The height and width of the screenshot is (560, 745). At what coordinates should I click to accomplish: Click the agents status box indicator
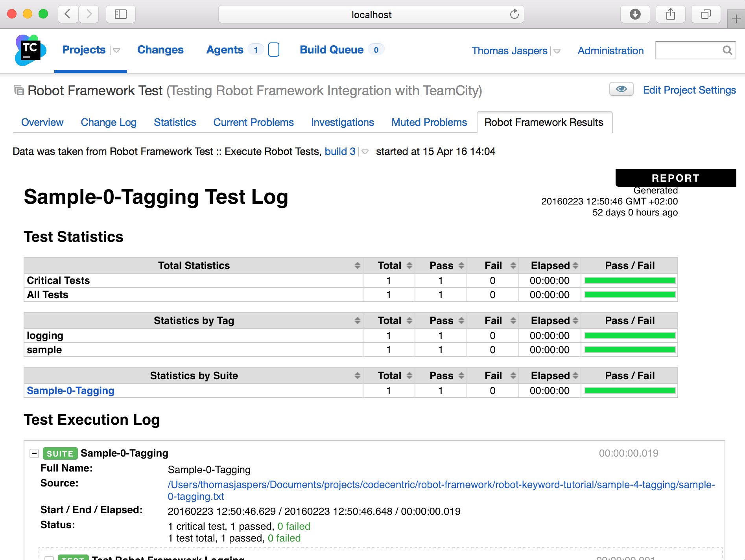[274, 50]
